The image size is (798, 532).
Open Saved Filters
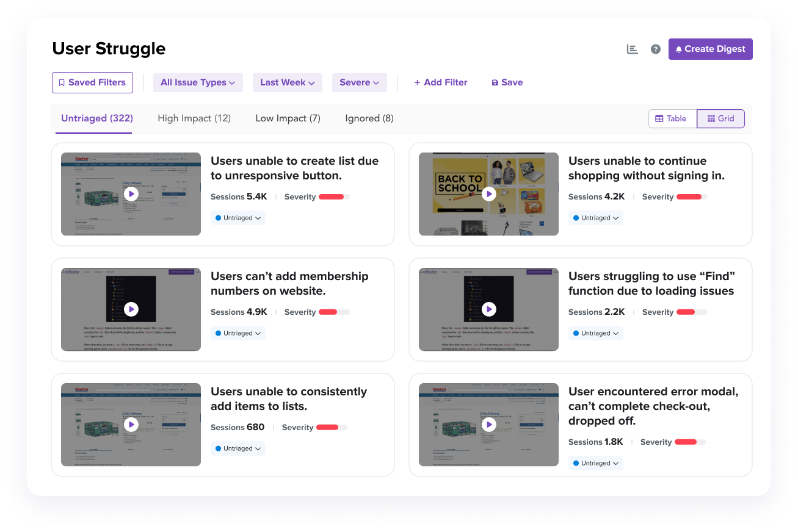[92, 82]
